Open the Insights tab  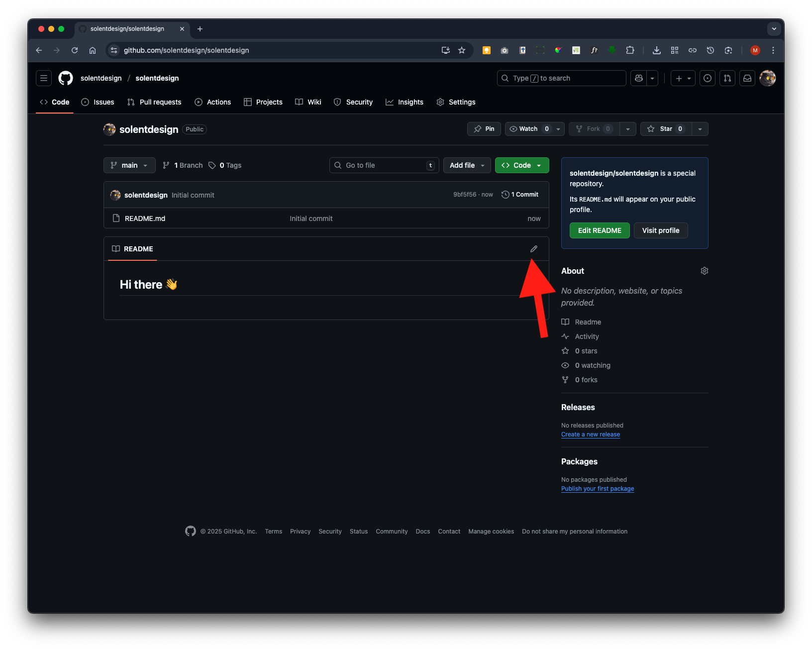point(405,102)
